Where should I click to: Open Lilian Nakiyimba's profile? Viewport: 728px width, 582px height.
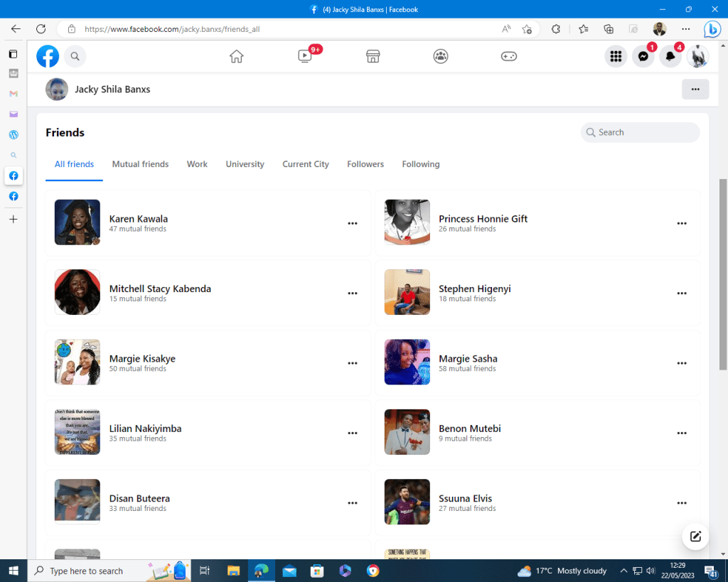pyautogui.click(x=145, y=429)
